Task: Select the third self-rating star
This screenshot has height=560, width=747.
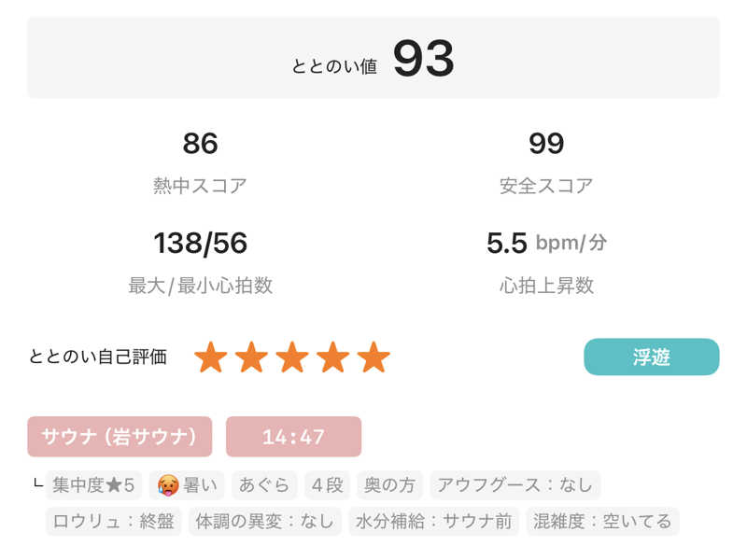Action: pyautogui.click(x=292, y=357)
